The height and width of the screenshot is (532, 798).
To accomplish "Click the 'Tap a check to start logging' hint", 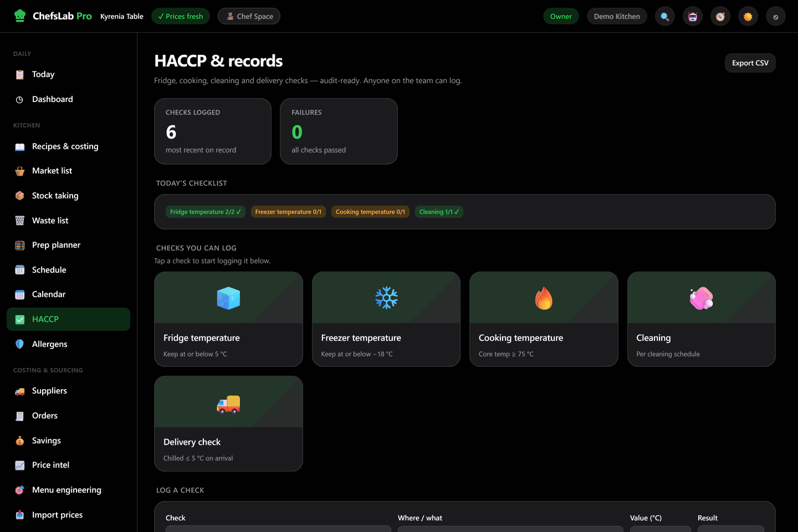I will coord(212,261).
